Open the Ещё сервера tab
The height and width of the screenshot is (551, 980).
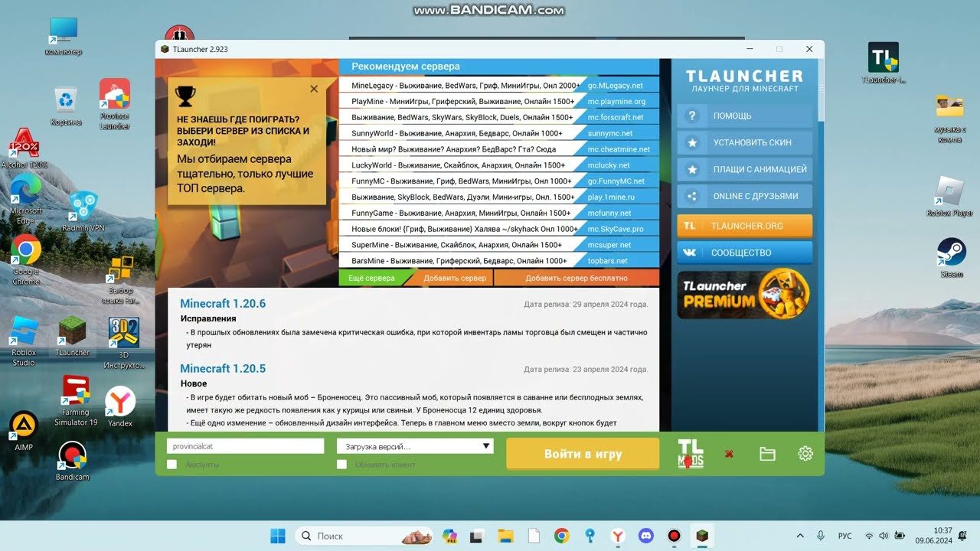click(371, 278)
